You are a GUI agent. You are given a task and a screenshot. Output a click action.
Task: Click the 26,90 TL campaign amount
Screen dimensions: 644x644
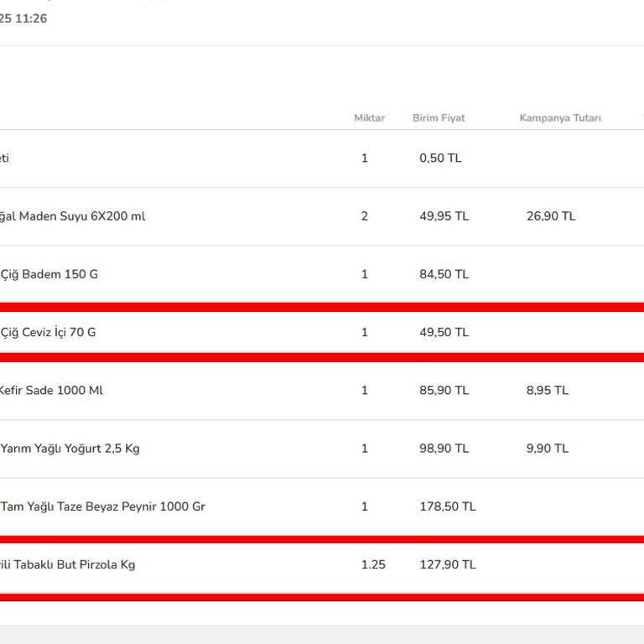click(551, 216)
